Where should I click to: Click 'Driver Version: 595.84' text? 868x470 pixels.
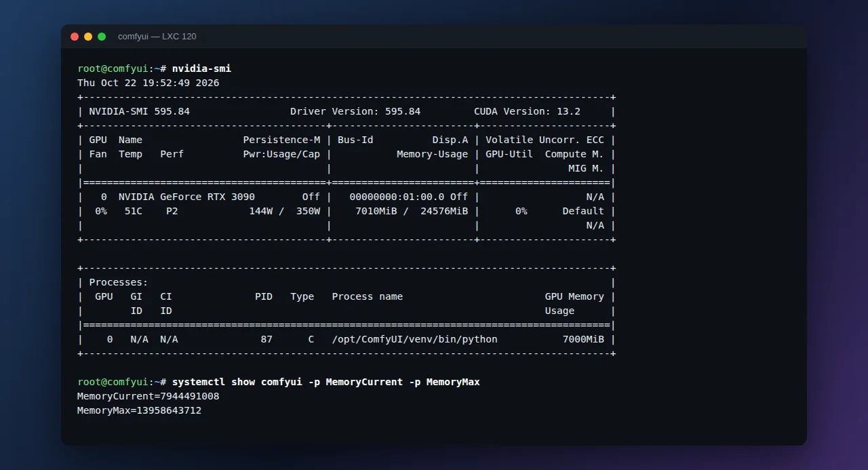tap(355, 111)
